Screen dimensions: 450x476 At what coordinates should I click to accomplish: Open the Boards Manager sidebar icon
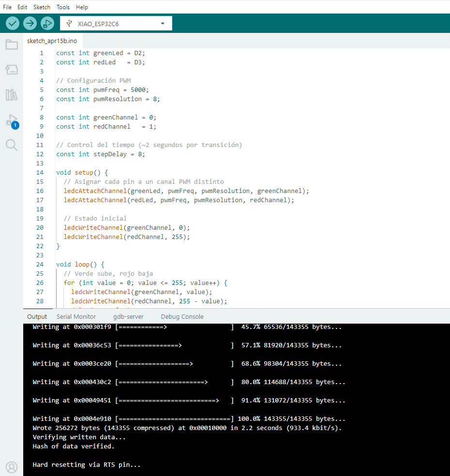(12, 69)
